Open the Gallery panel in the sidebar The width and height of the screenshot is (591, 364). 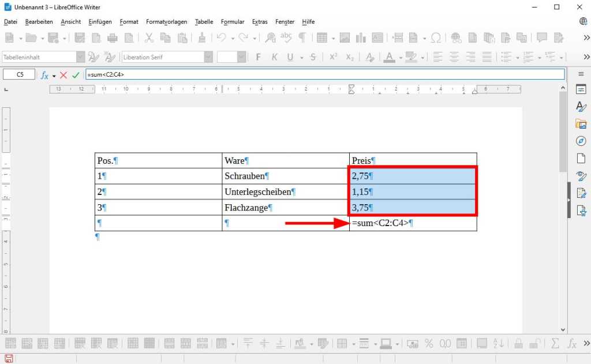(x=581, y=123)
